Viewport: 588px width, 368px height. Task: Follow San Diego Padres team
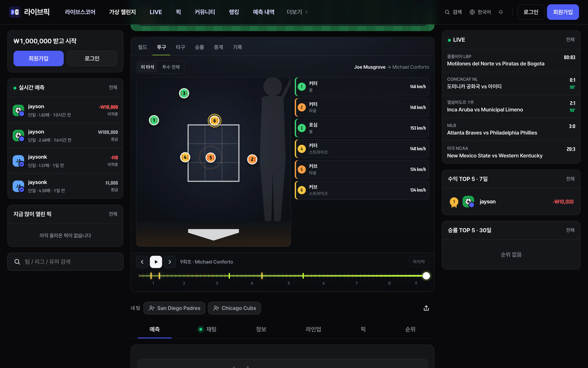174,308
